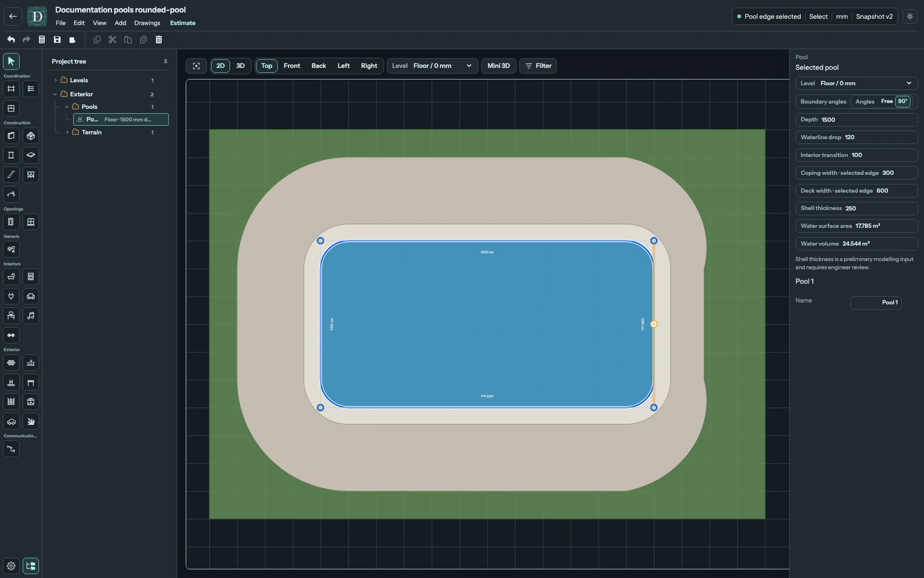Click the scissors cut icon

[113, 39]
